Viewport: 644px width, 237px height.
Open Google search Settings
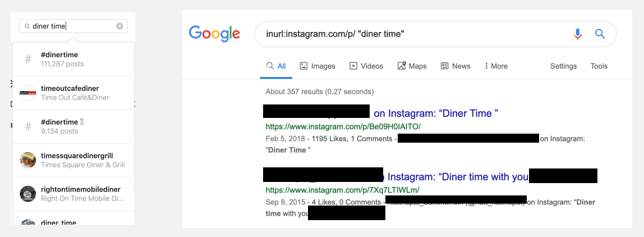563,66
